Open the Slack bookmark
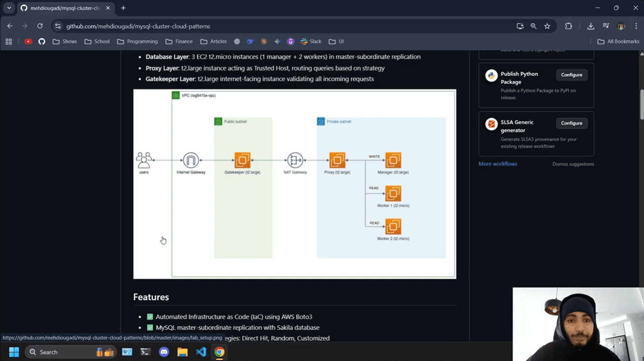 coord(311,42)
